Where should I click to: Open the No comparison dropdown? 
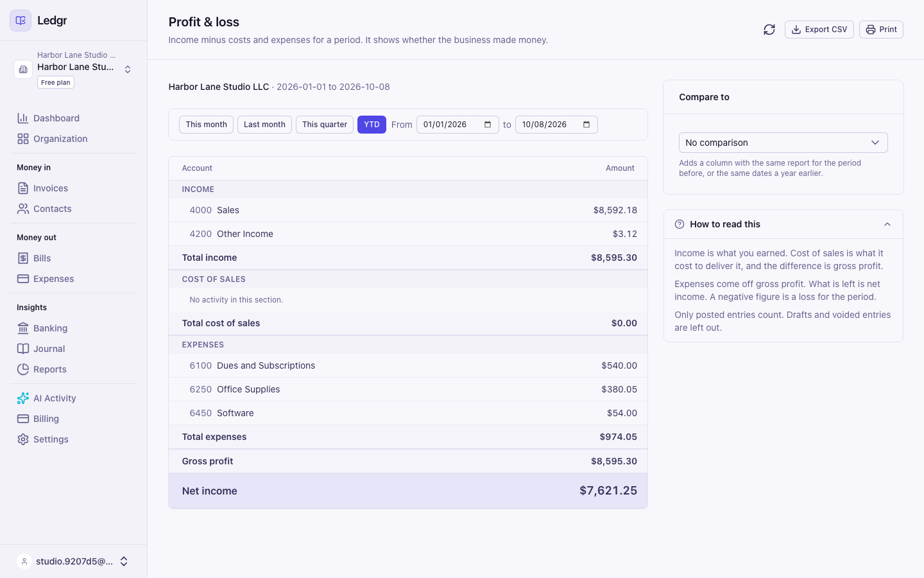(783, 143)
